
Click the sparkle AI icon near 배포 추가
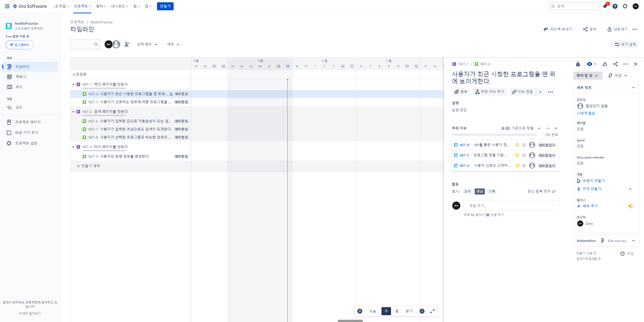point(630,206)
